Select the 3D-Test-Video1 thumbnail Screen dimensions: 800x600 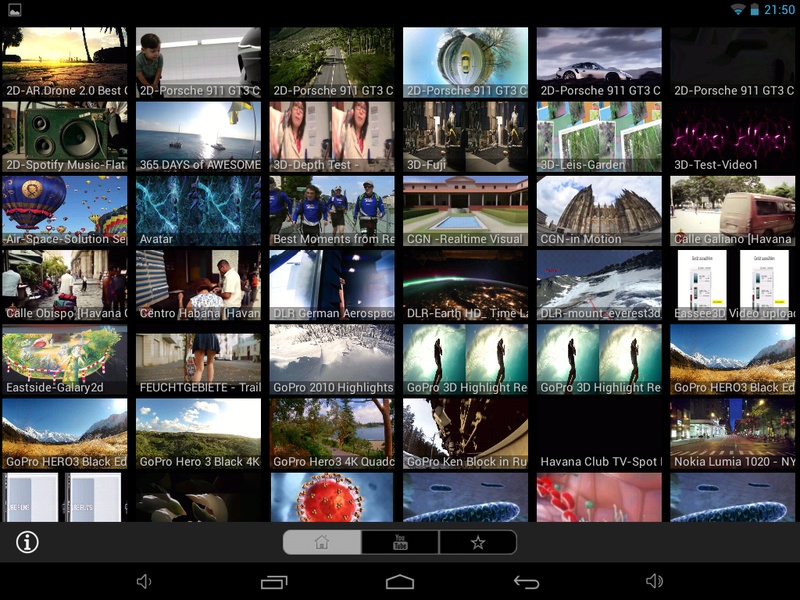click(733, 137)
